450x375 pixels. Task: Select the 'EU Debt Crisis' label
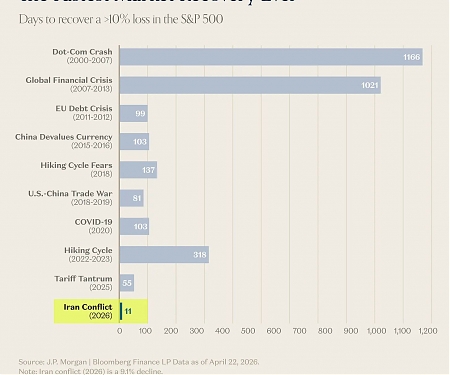84,109
